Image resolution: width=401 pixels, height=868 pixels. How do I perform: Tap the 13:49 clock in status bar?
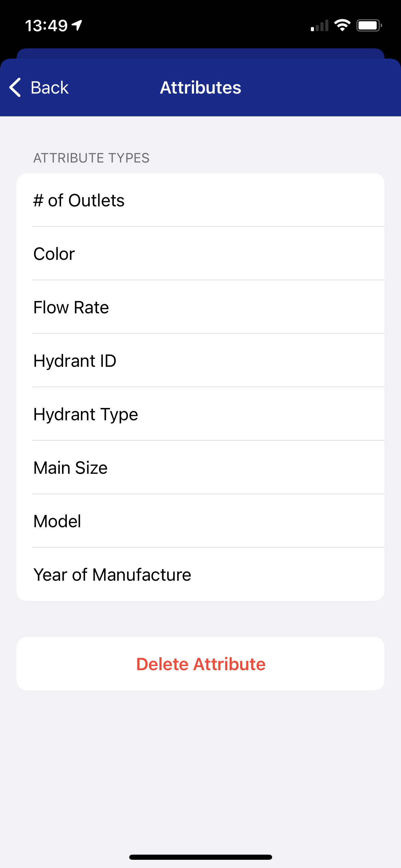point(46,26)
